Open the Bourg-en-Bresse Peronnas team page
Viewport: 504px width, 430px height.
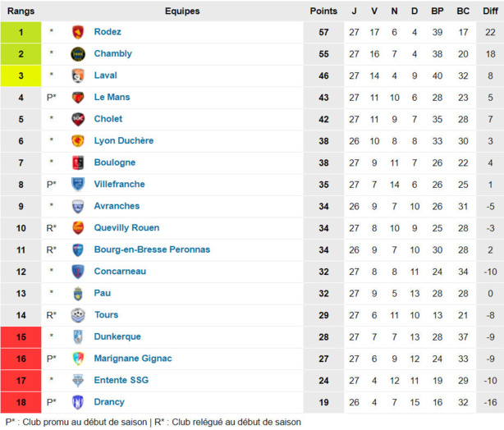(152, 249)
